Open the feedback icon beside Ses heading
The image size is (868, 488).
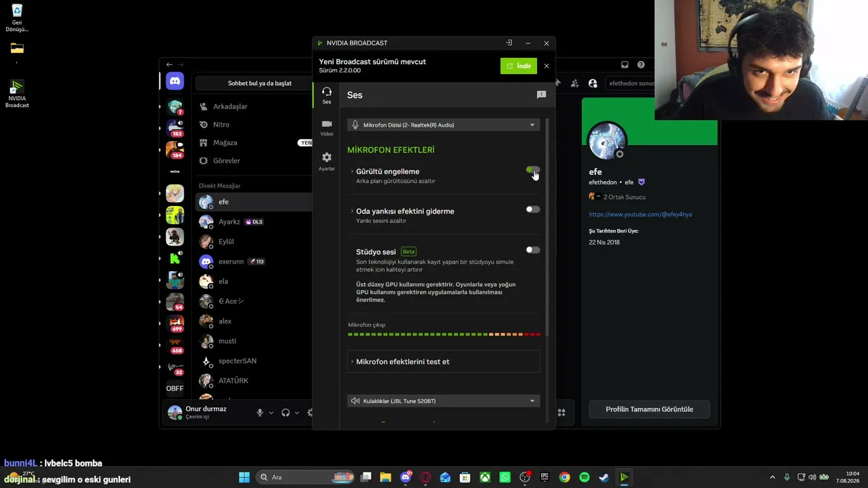click(541, 95)
